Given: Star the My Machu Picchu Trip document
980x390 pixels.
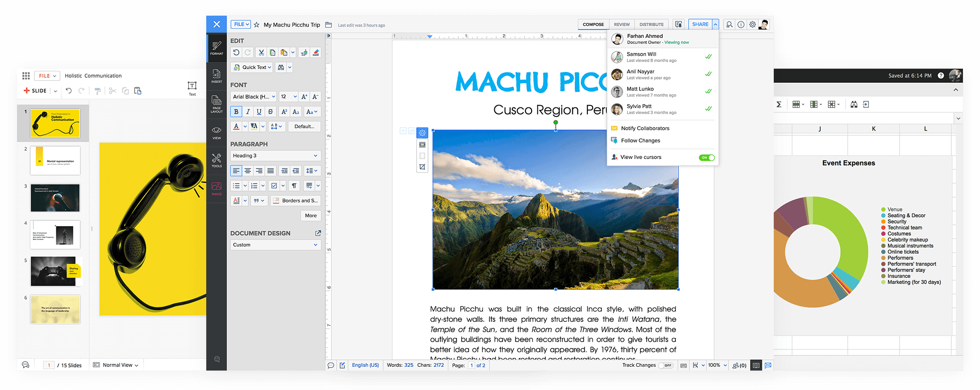Looking at the screenshot, I should coord(256,25).
